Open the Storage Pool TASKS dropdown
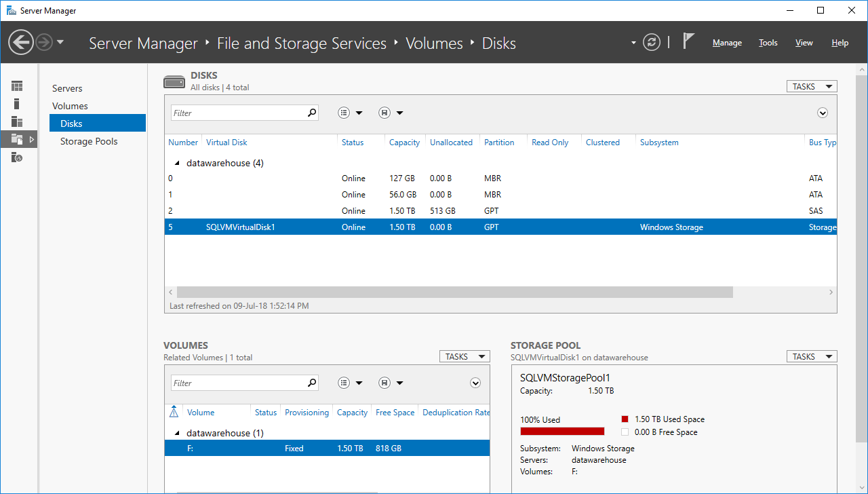The image size is (868, 494). point(812,356)
